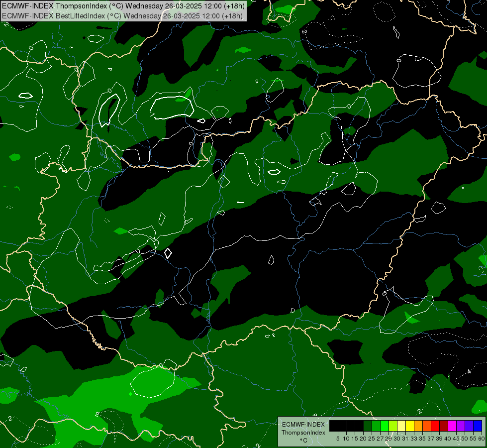Viewport: 487px width, 448px height.
Task: Choose the red-orange 35–37 legend swatch
Action: tap(427, 426)
